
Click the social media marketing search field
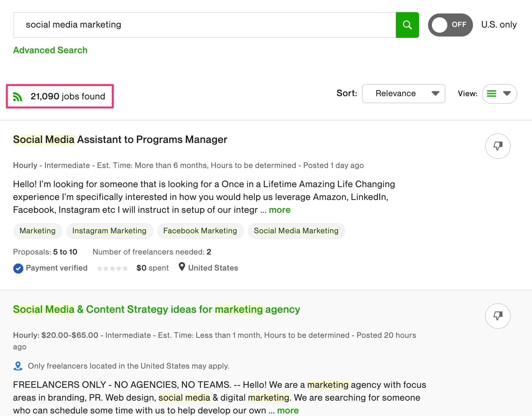point(204,25)
